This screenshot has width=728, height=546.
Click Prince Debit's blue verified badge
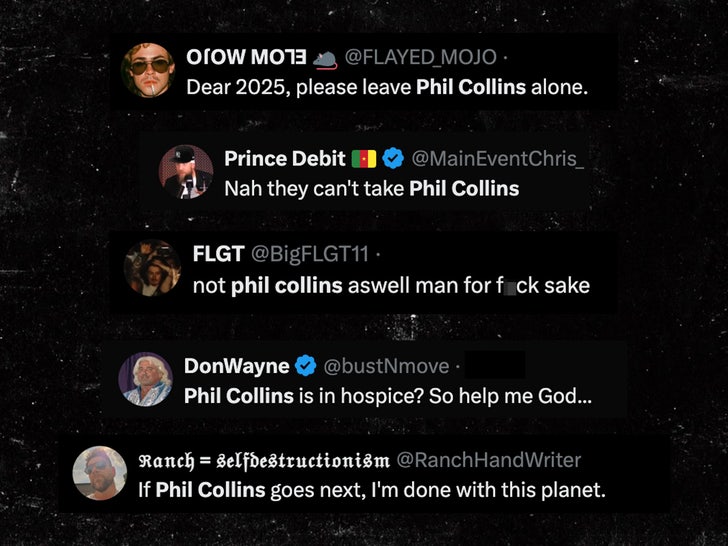tap(394, 158)
